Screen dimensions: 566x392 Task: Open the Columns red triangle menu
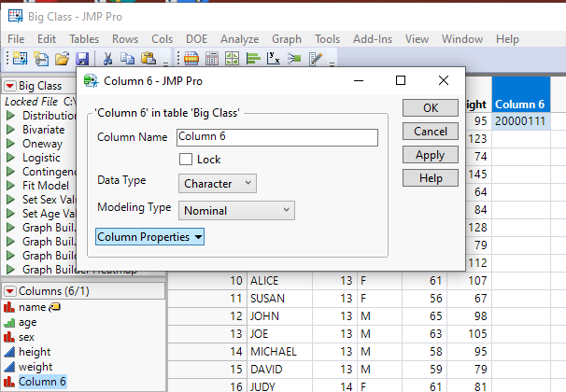coord(9,291)
